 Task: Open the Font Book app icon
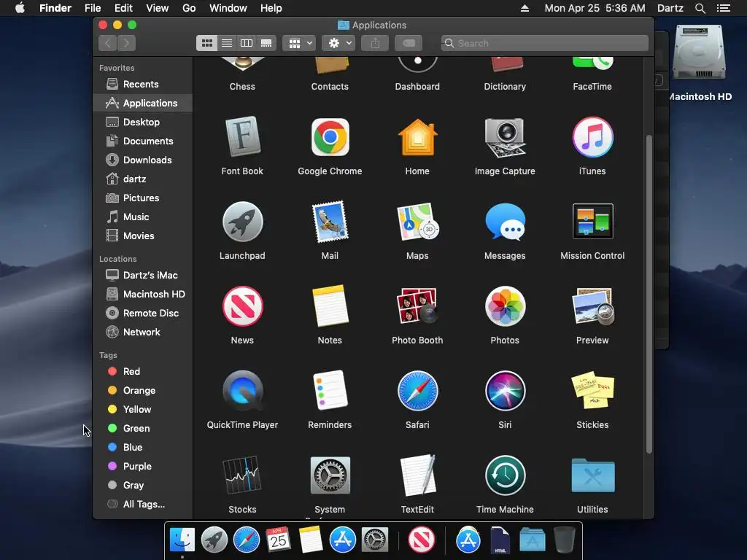242,137
